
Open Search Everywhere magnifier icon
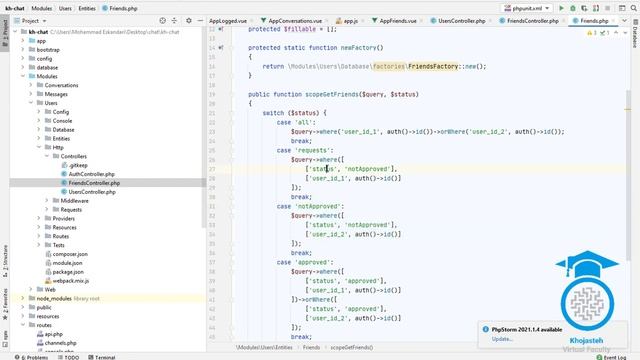tap(633, 8)
